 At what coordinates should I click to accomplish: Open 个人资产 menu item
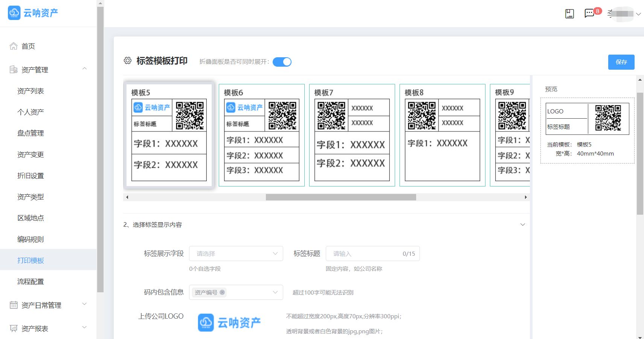click(x=48, y=112)
